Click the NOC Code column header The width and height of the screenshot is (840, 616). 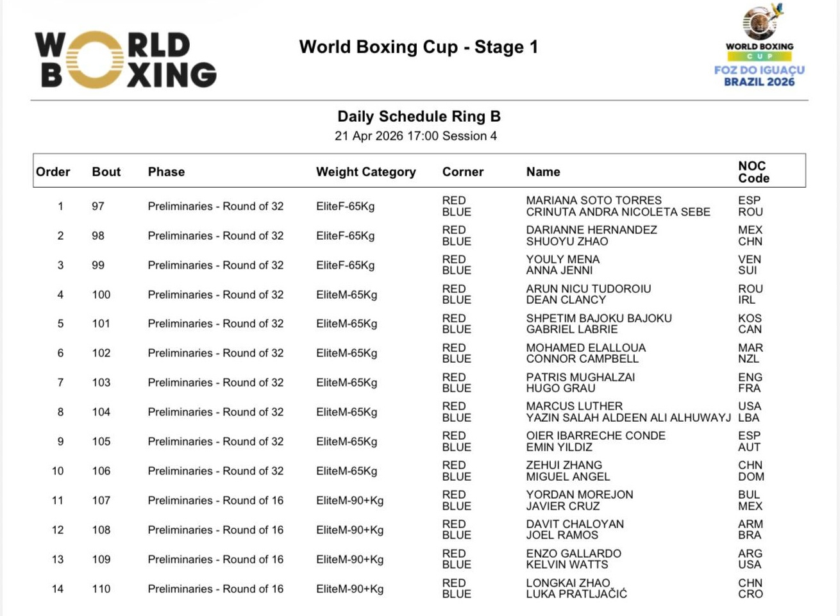(753, 172)
